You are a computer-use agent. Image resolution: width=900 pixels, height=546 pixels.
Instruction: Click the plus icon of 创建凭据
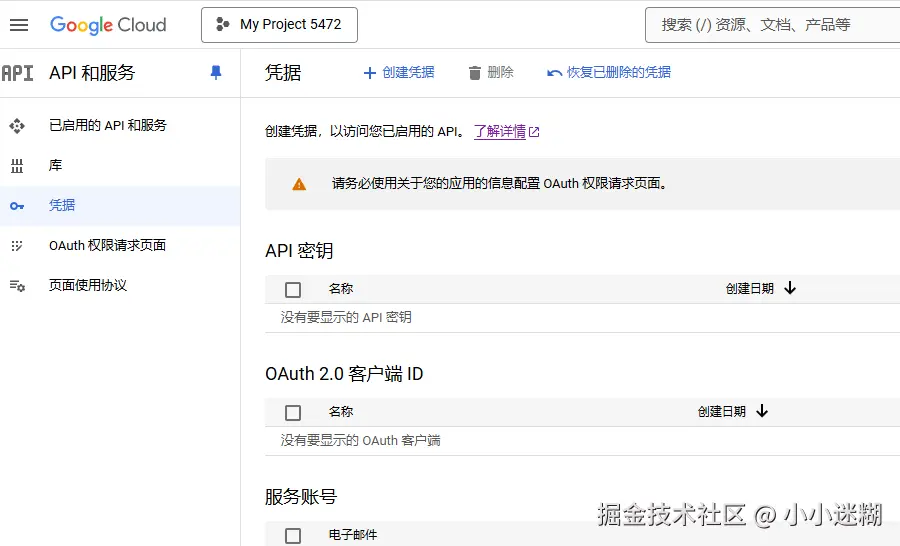tap(370, 73)
